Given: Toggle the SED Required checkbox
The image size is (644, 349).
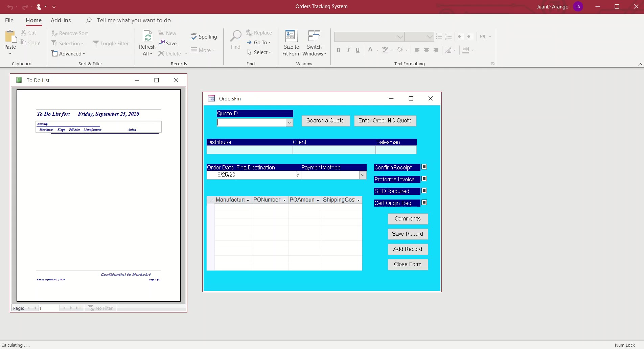Looking at the screenshot, I should coord(424,191).
